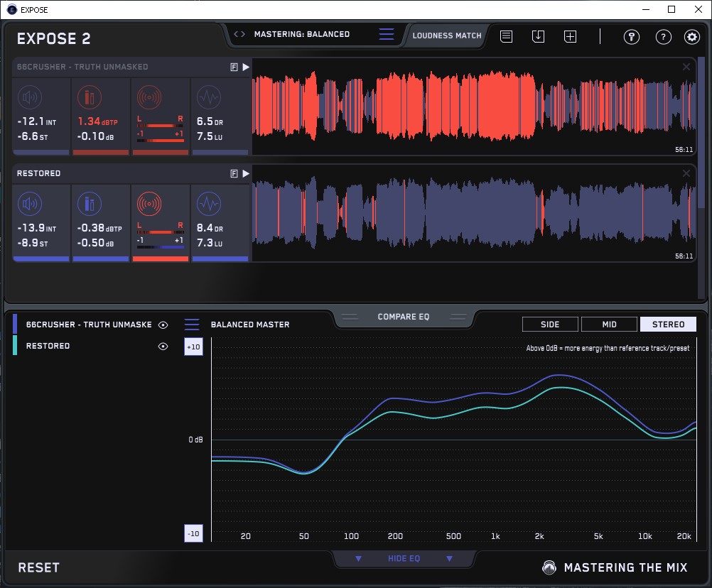This screenshot has height=588, width=712.
Task: Open the preset menu hamburger next to Mastering: Balanced
Action: [387, 34]
